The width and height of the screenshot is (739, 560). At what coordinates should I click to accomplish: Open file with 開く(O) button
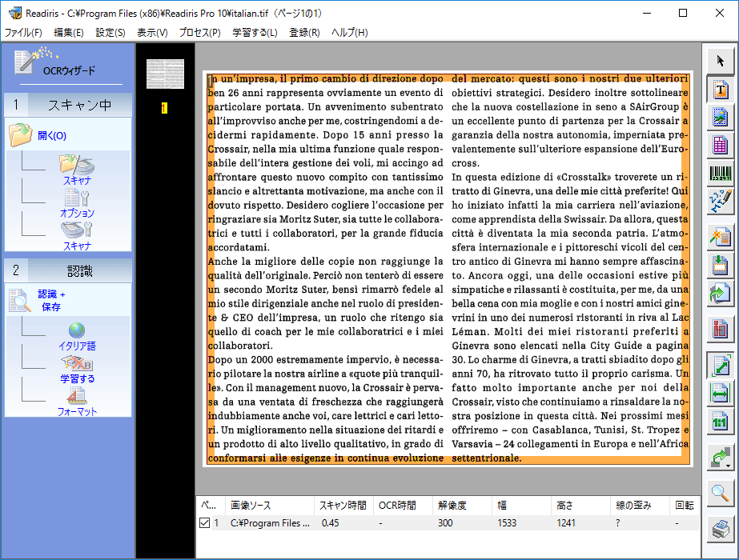point(38,136)
